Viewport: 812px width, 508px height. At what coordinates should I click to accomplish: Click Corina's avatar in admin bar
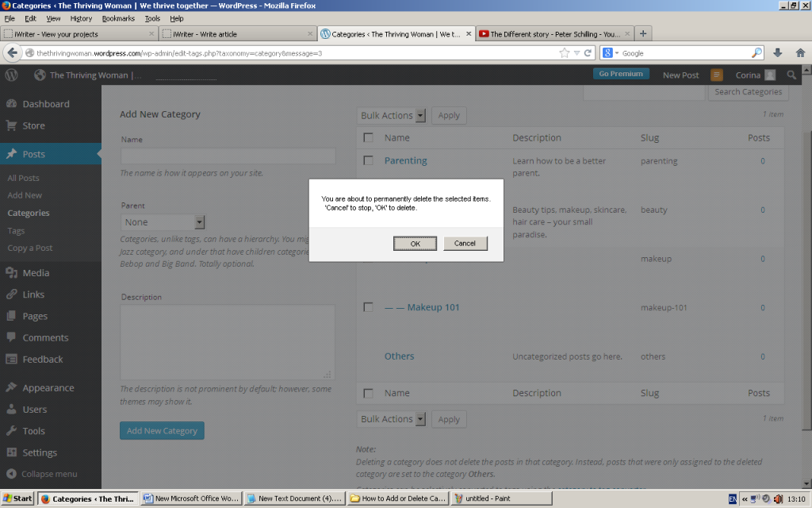[x=770, y=75]
